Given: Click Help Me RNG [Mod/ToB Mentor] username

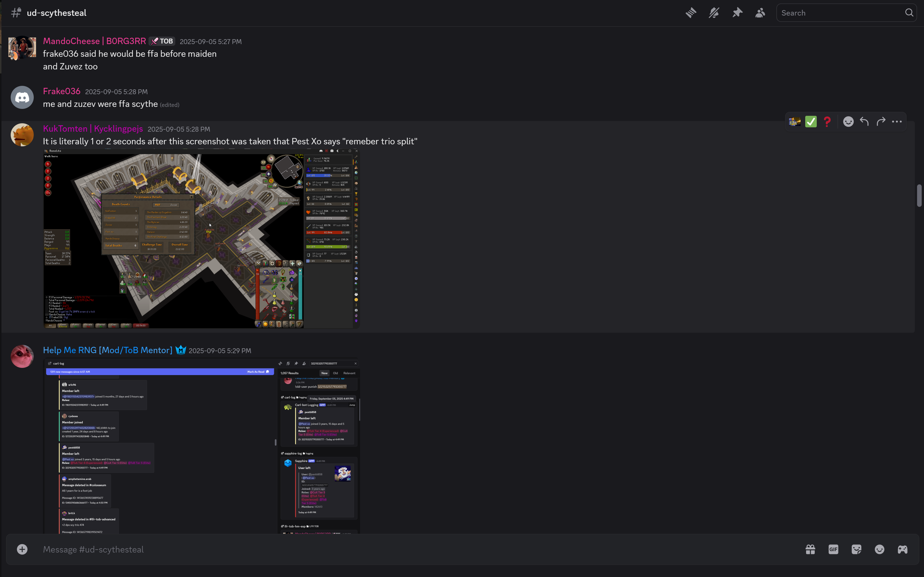Looking at the screenshot, I should click(x=108, y=350).
